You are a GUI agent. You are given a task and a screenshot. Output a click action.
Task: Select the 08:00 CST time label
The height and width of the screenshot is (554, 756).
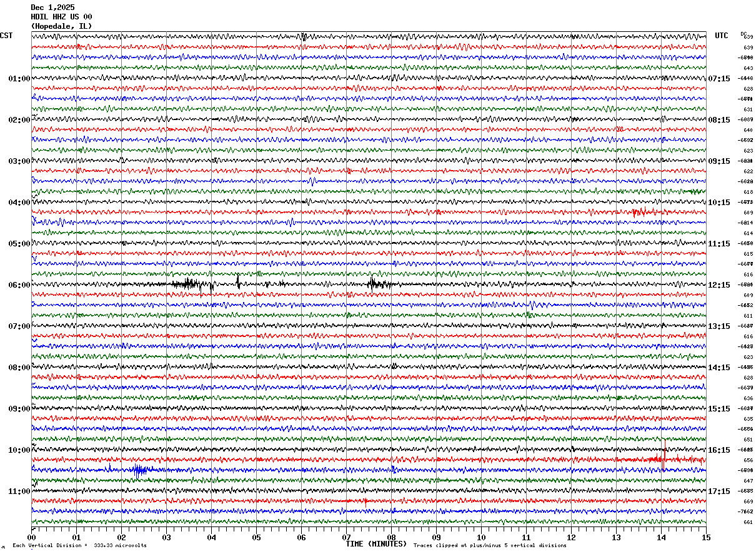pos(19,368)
